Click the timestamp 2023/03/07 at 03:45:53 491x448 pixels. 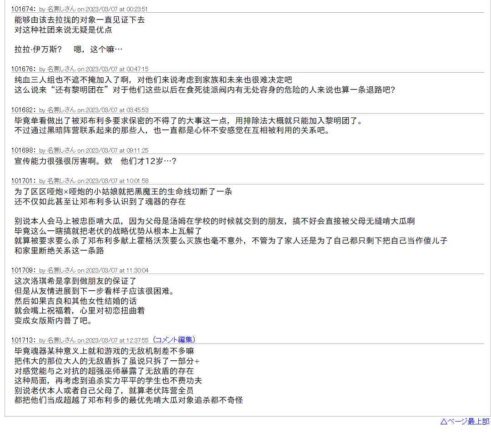tap(116, 110)
